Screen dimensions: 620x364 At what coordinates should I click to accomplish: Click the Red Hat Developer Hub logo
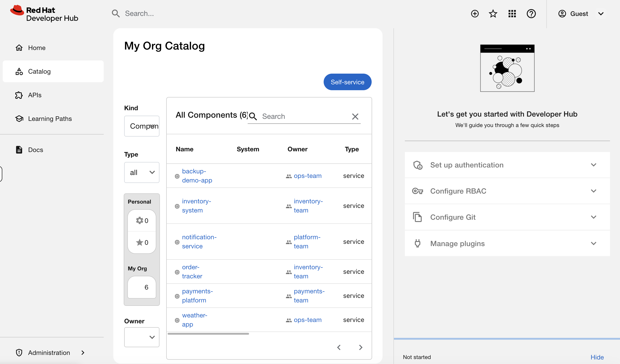tap(44, 14)
